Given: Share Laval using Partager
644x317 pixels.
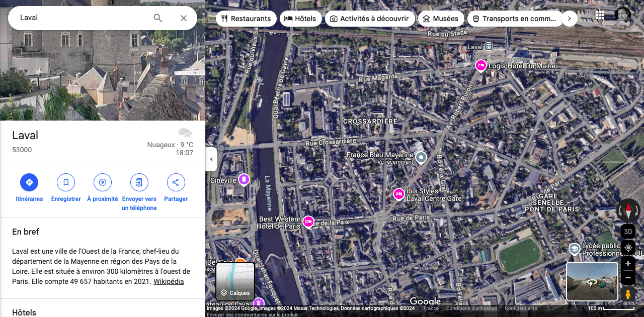Looking at the screenshot, I should tap(176, 182).
